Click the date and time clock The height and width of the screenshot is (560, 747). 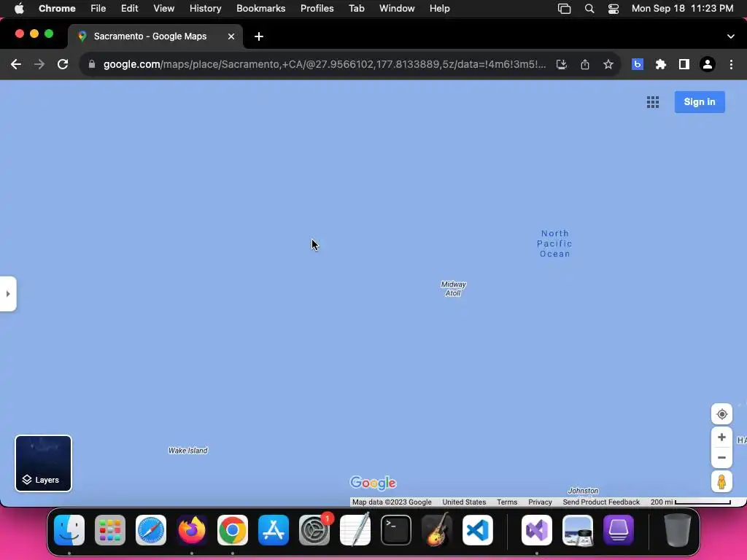pos(682,9)
